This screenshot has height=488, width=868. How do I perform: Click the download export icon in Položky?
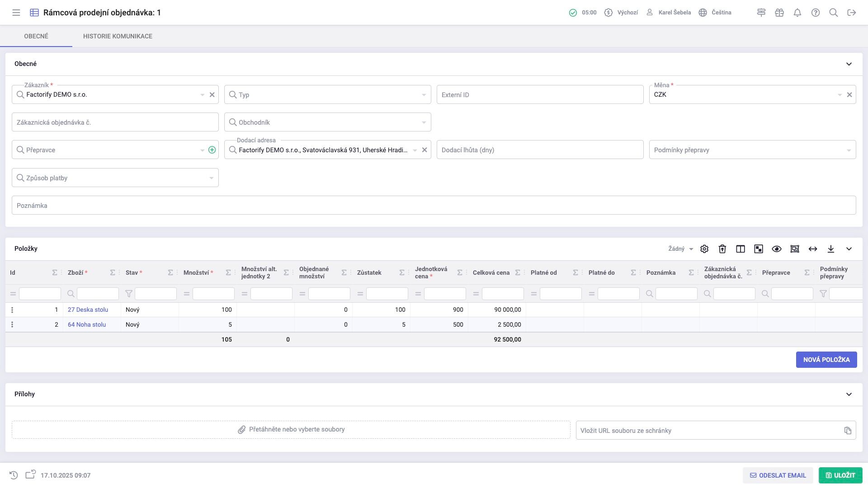pos(831,249)
